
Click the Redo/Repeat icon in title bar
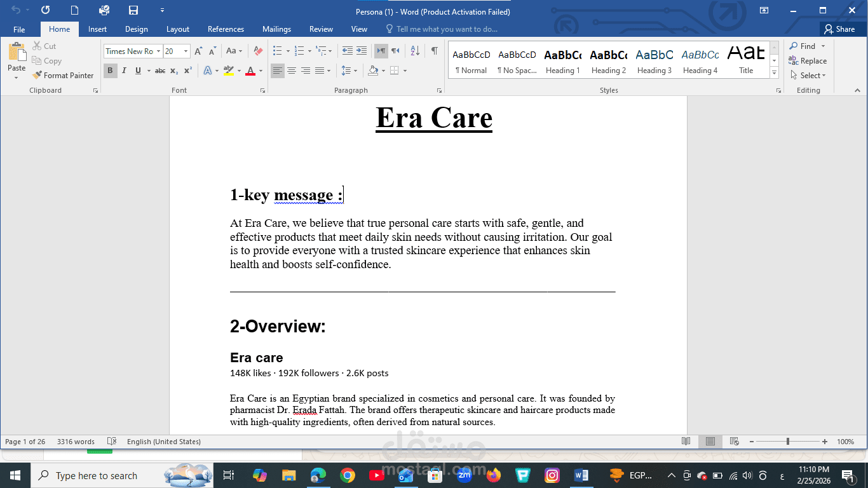click(46, 10)
